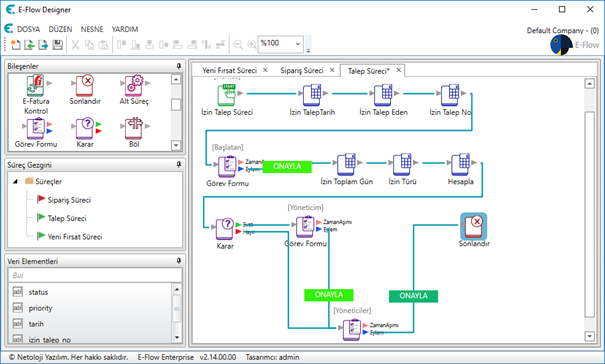Click canvas vertical scrollbar up arrow
Screen dimensions: 605x364
(589, 83)
